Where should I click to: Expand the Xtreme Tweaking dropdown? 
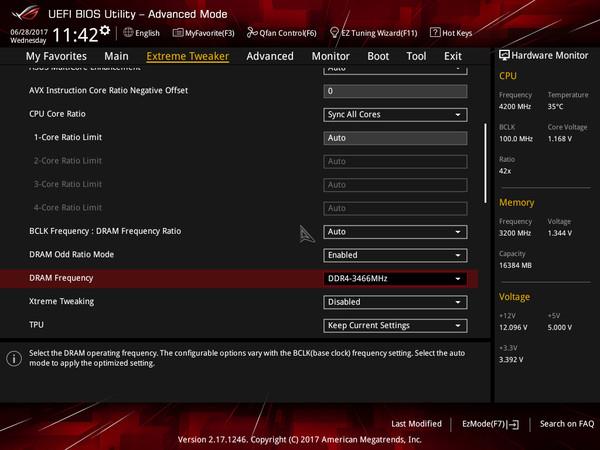coord(395,302)
